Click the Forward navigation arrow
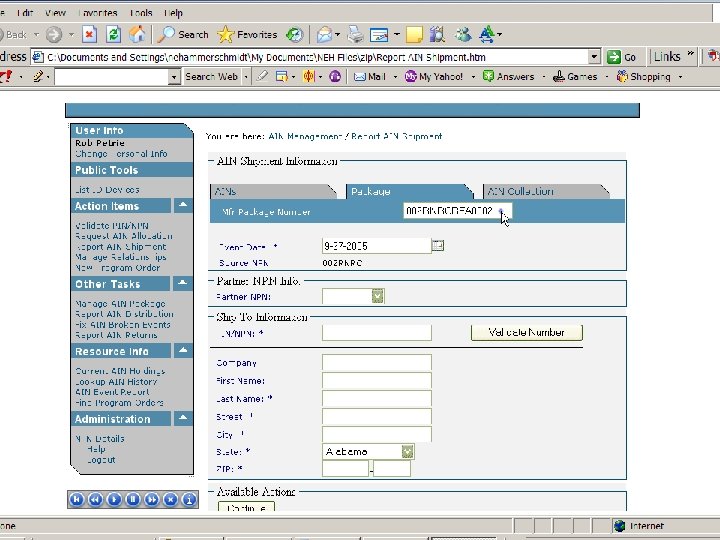 click(x=54, y=34)
